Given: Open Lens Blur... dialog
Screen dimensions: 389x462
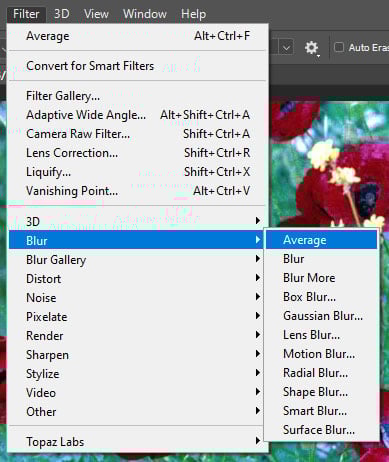Looking at the screenshot, I should pos(322,335).
